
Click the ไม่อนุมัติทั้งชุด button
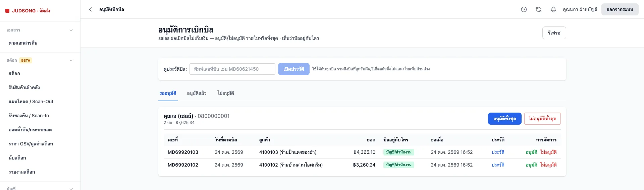point(542,119)
